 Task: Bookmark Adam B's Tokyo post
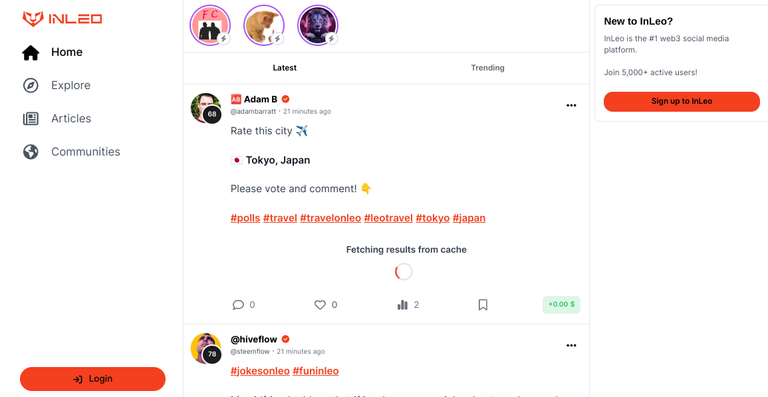[483, 305]
